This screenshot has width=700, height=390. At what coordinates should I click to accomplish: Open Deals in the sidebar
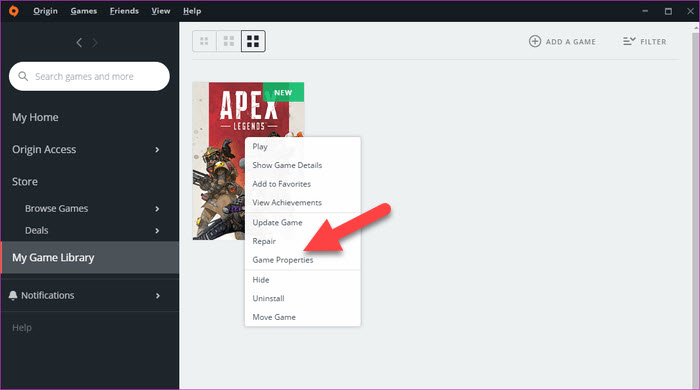37,230
